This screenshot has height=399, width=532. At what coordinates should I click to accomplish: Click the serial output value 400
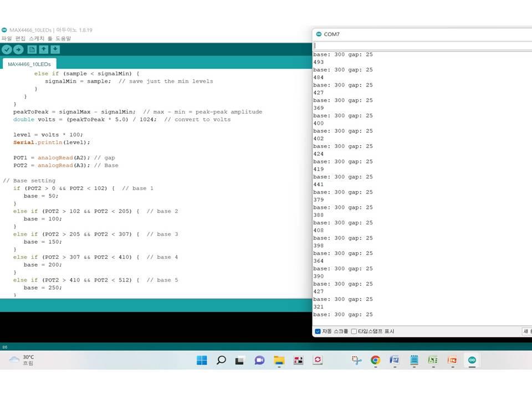(318, 123)
